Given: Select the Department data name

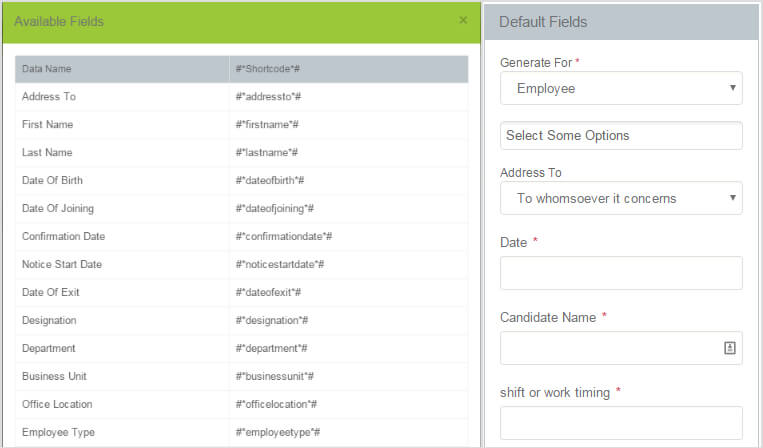Looking at the screenshot, I should point(49,349).
